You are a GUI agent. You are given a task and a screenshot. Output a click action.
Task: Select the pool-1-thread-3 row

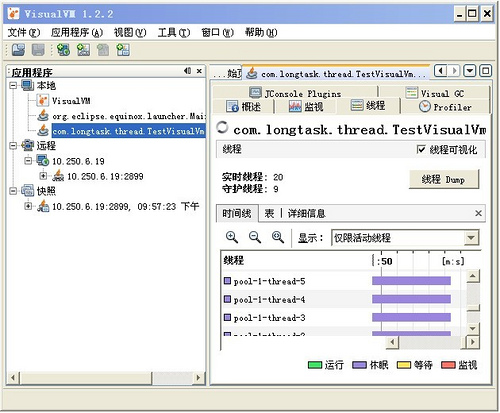(x=343, y=317)
